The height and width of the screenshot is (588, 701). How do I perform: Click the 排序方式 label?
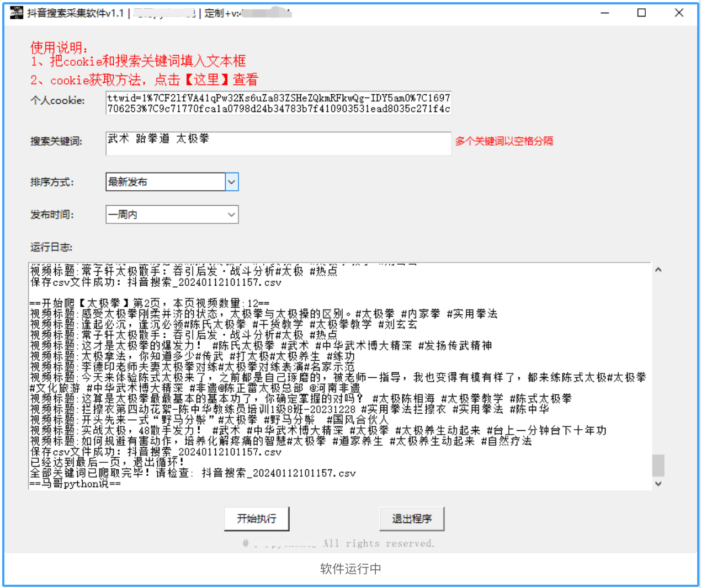[52, 182]
